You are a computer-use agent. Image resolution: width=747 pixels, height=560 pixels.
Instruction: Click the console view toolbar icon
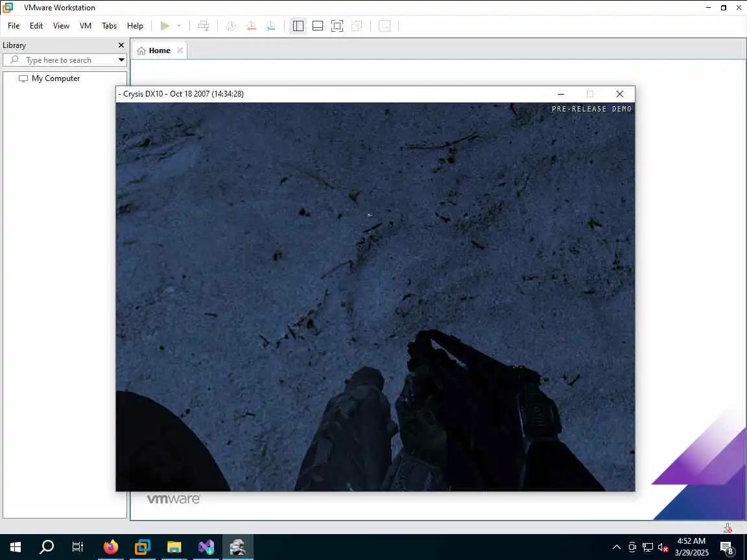click(385, 26)
